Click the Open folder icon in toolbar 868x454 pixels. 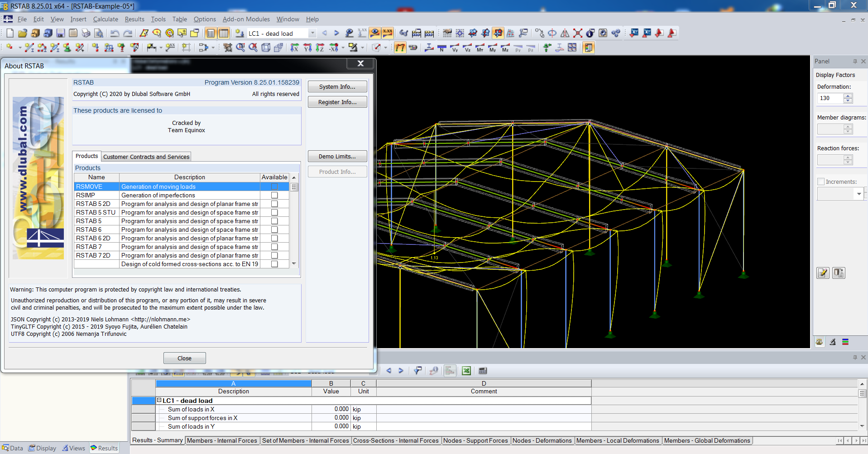tap(23, 33)
